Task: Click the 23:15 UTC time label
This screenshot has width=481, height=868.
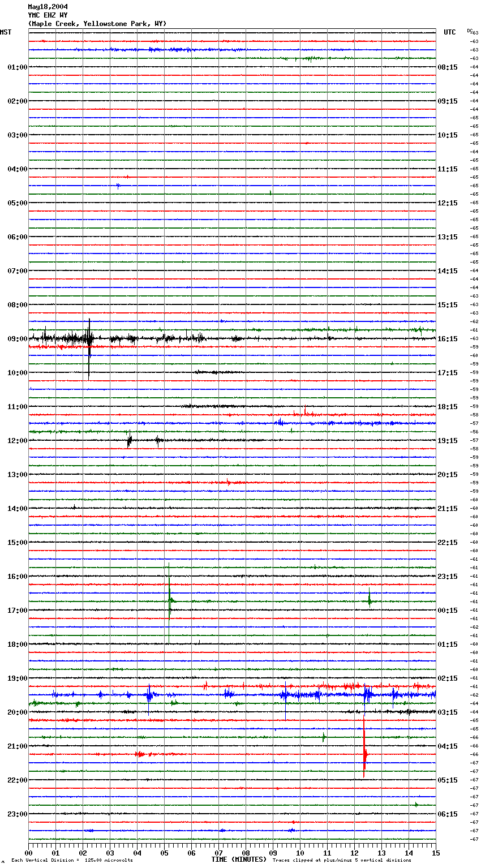Action: pos(448,577)
